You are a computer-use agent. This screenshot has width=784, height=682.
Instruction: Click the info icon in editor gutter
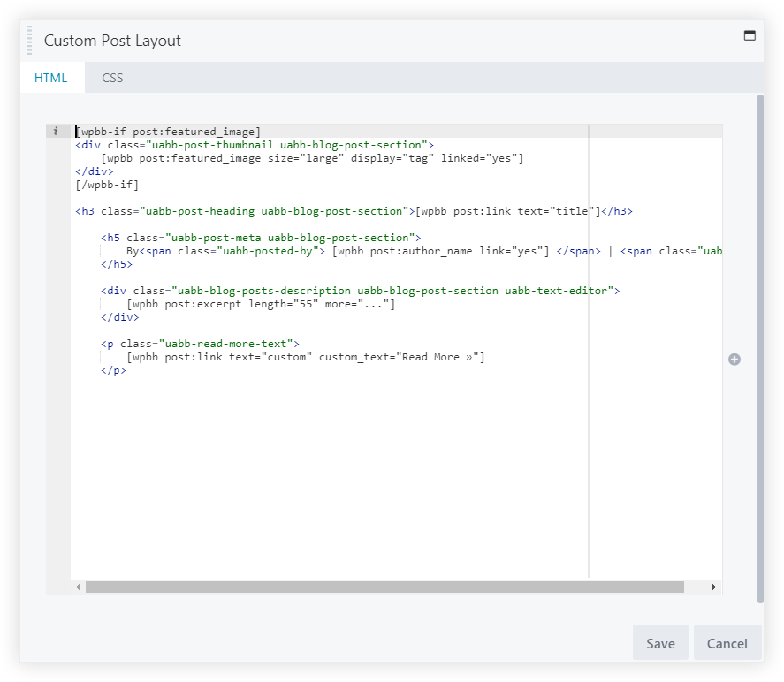56,131
